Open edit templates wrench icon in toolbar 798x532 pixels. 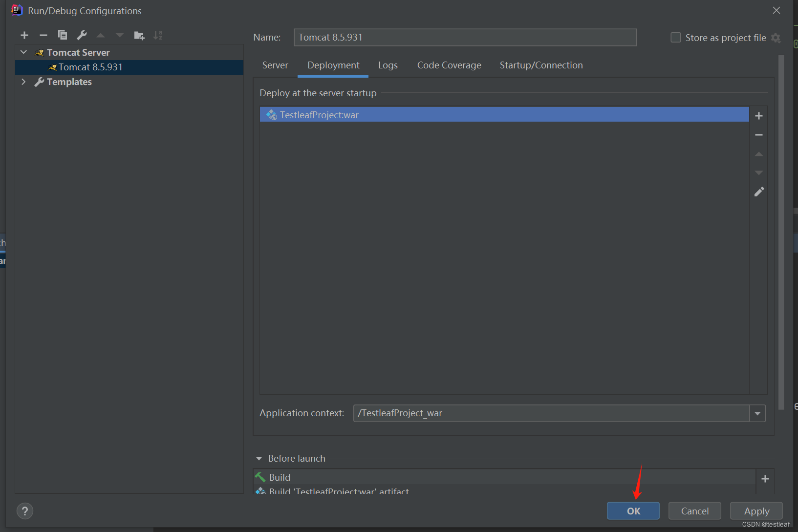(82, 35)
